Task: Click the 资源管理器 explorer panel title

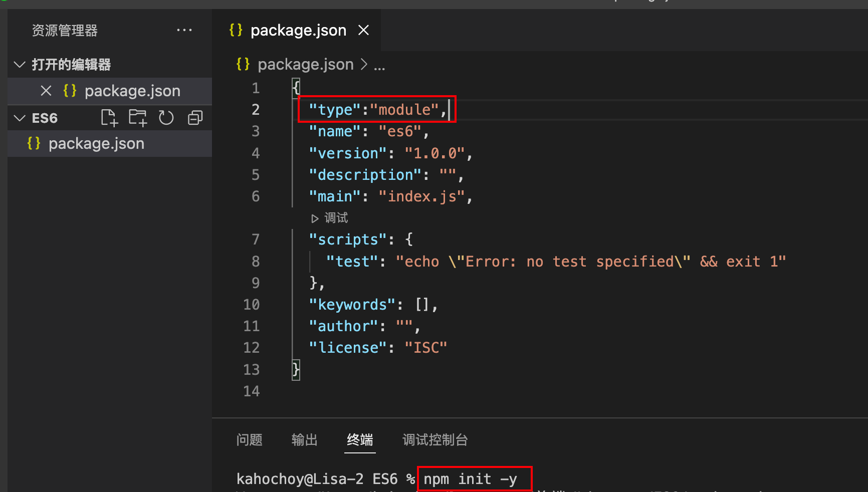Action: tap(65, 31)
